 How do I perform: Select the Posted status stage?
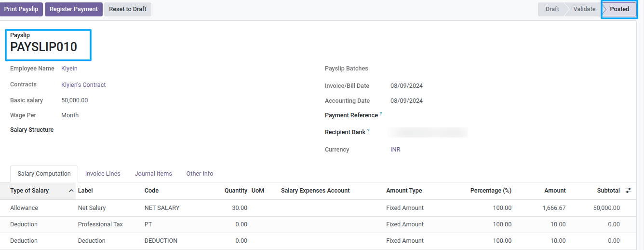tap(619, 9)
